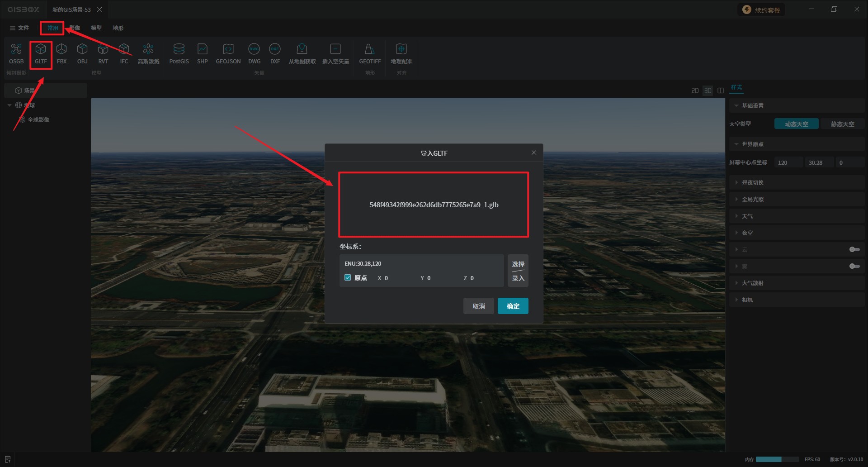Expand the 天气 section
The height and width of the screenshot is (467, 868).
747,216
